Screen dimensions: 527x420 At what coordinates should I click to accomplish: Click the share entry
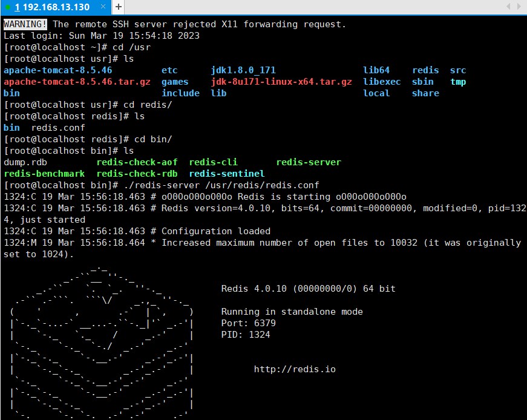click(425, 93)
